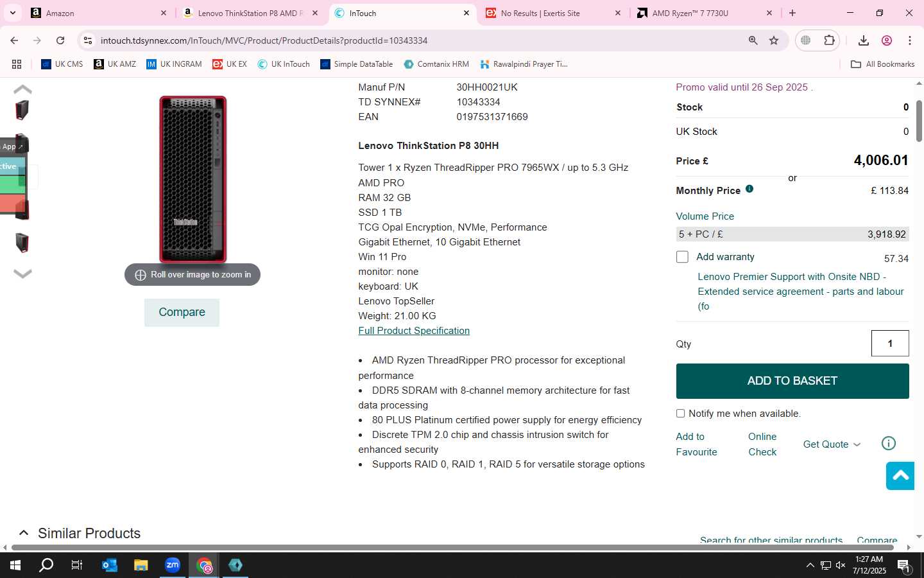Click the horizontal page scrollbar

pyautogui.click(x=452, y=548)
